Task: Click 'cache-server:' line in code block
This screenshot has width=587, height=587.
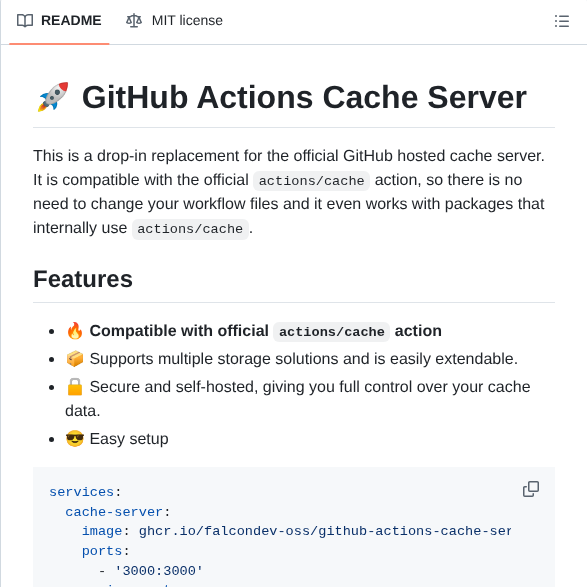Action: (x=118, y=512)
